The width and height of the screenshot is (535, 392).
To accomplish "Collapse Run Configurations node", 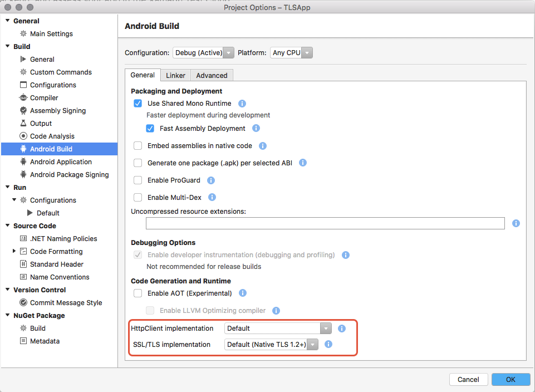I will coord(14,200).
